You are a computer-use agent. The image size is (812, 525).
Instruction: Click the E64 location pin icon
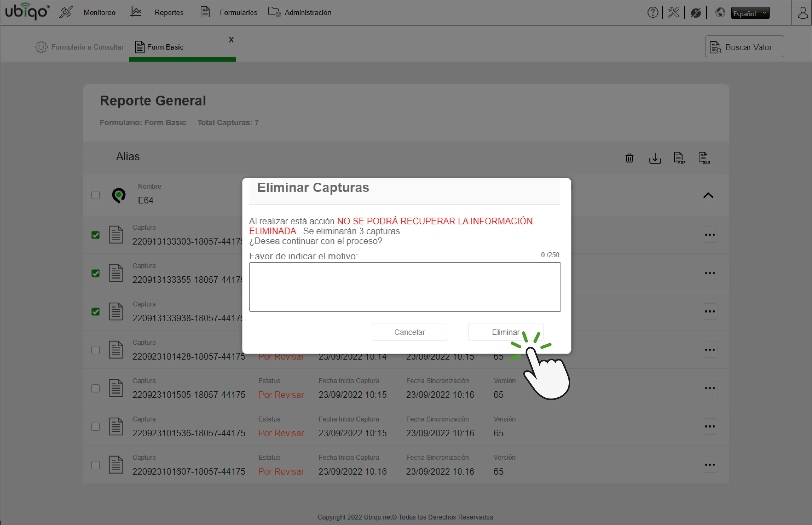(119, 195)
